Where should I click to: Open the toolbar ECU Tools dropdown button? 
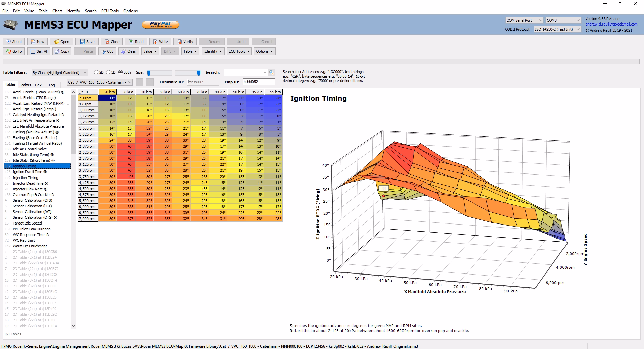coord(239,51)
